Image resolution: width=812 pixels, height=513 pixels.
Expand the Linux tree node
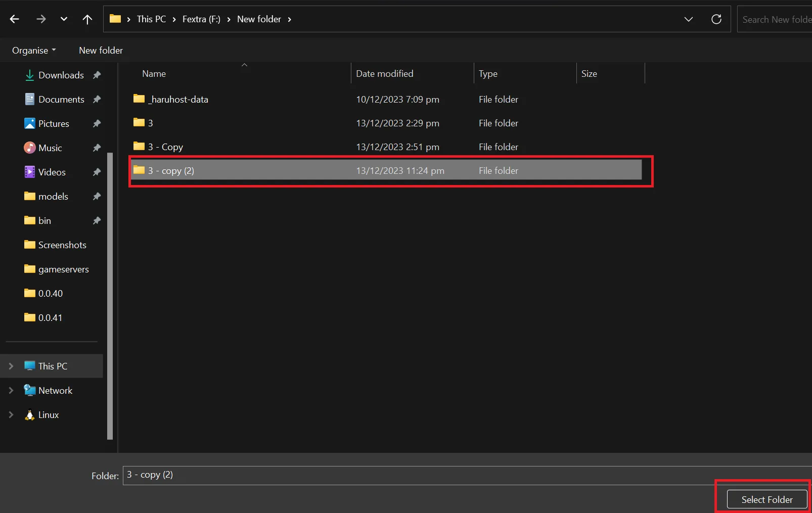coord(11,415)
